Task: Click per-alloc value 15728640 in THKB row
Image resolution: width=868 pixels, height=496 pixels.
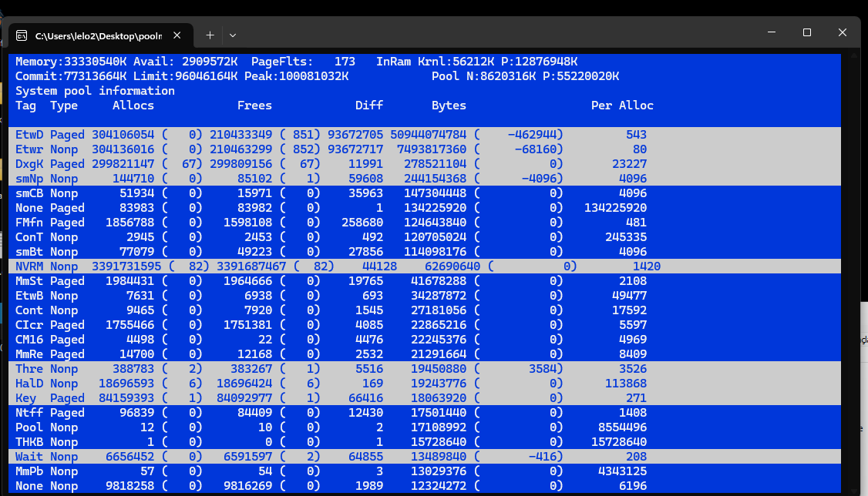Action: [619, 442]
